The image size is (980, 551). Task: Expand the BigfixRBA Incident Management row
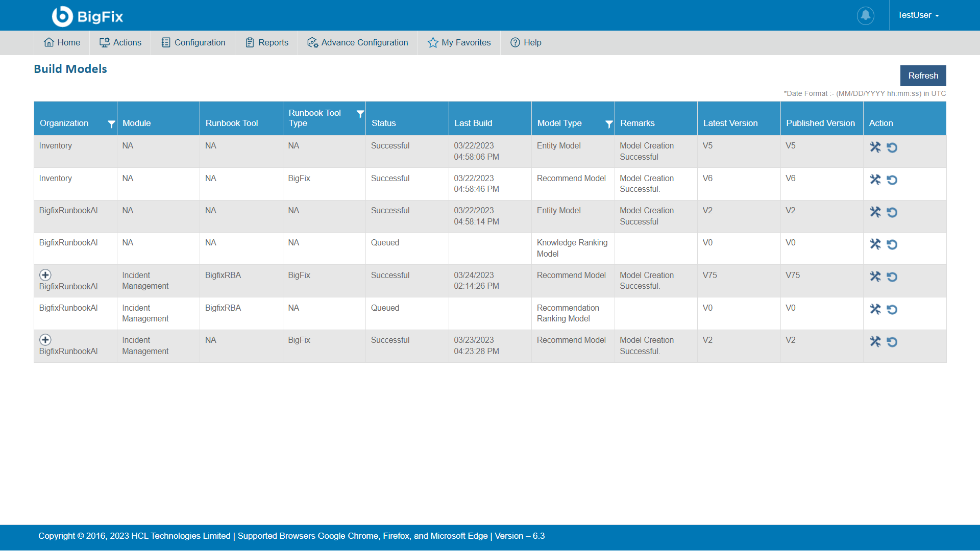point(45,275)
